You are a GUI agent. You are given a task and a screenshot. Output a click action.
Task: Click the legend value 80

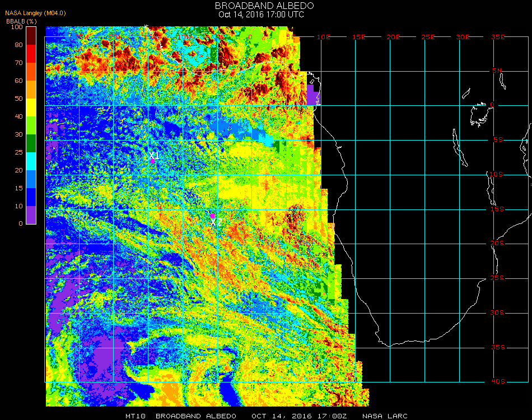[18, 45]
